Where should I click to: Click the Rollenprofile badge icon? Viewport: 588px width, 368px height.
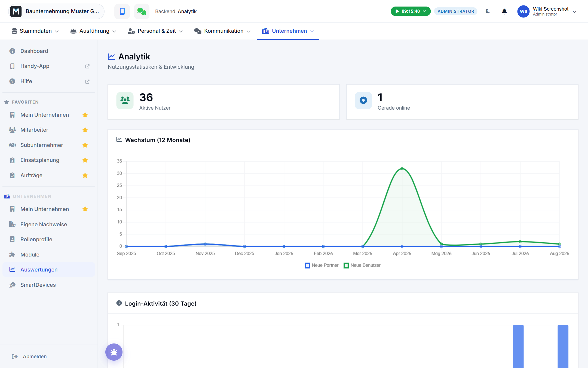tap(12, 239)
